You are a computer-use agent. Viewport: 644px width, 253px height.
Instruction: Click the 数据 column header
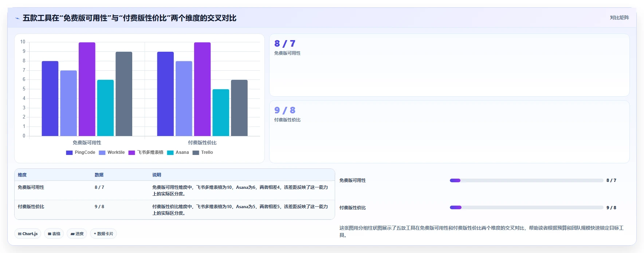tap(99, 175)
